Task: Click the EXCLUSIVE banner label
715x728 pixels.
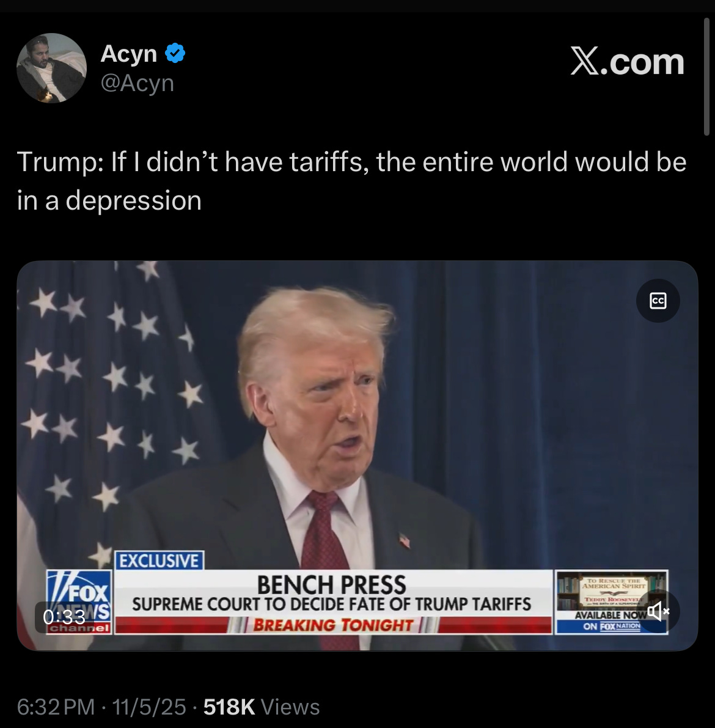Action: [159, 561]
